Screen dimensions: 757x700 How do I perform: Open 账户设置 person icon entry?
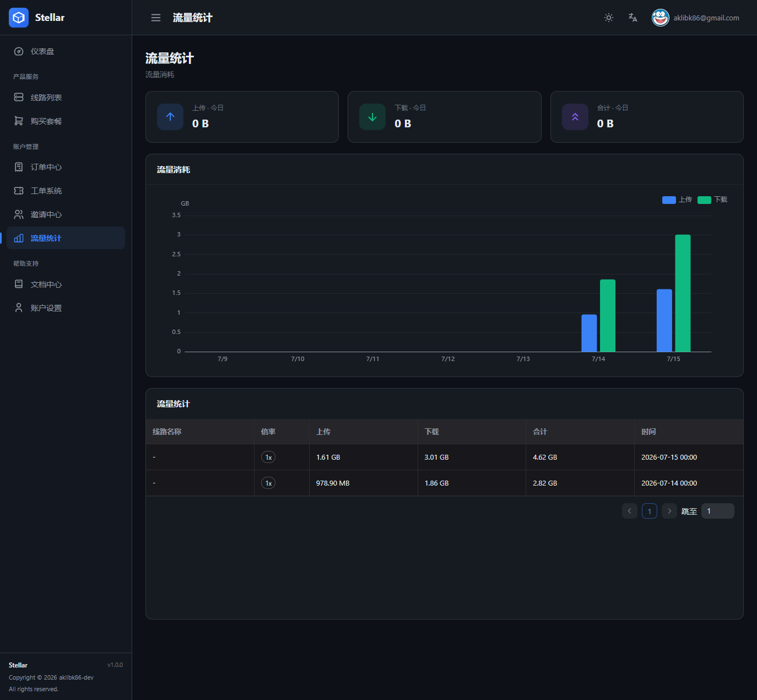19,308
